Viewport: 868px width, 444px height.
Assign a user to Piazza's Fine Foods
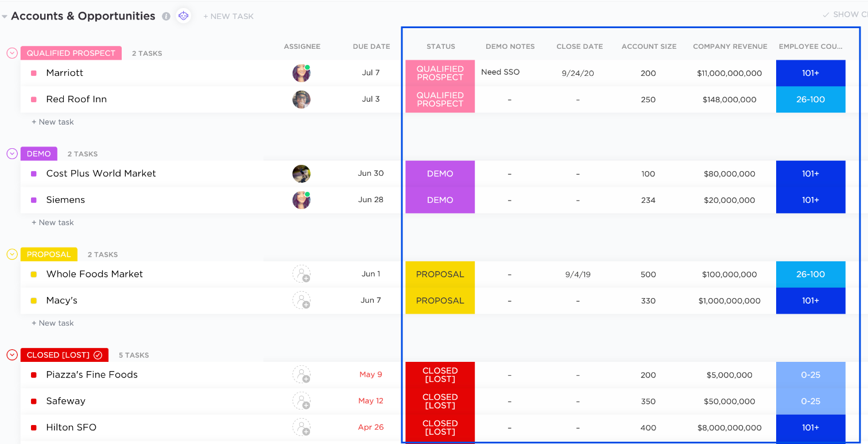[x=301, y=374]
